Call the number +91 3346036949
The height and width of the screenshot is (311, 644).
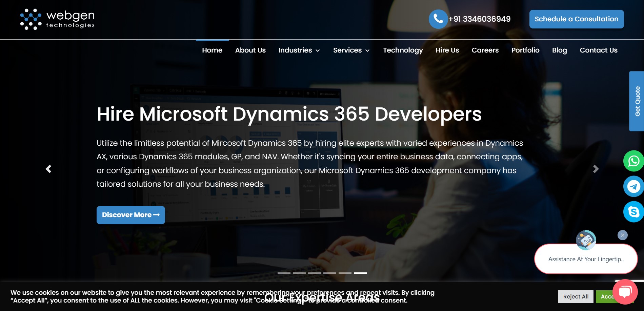(x=479, y=19)
